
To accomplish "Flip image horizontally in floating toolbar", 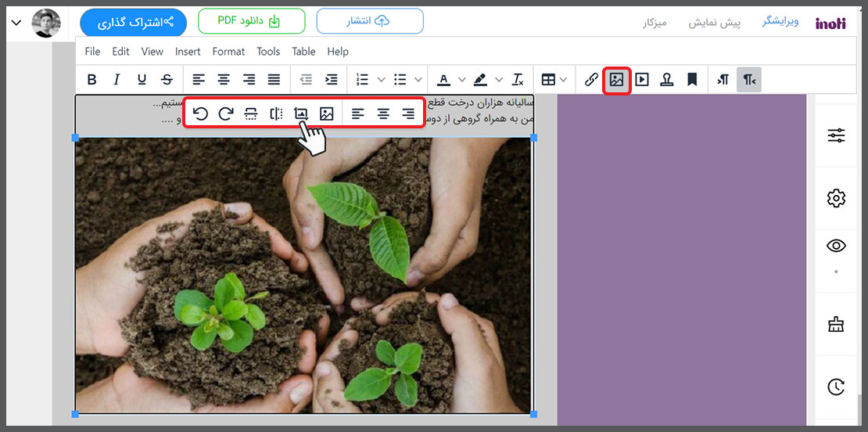I will point(276,113).
